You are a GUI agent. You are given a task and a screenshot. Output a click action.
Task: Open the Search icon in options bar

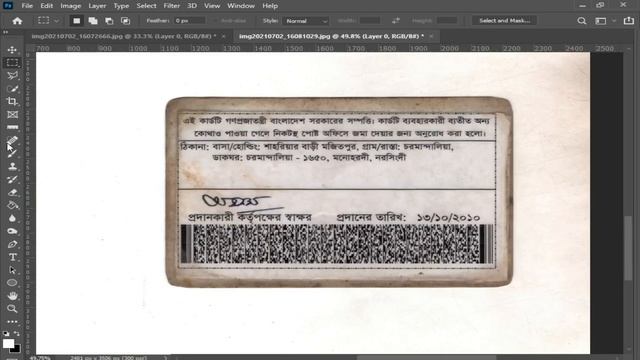[582, 20]
